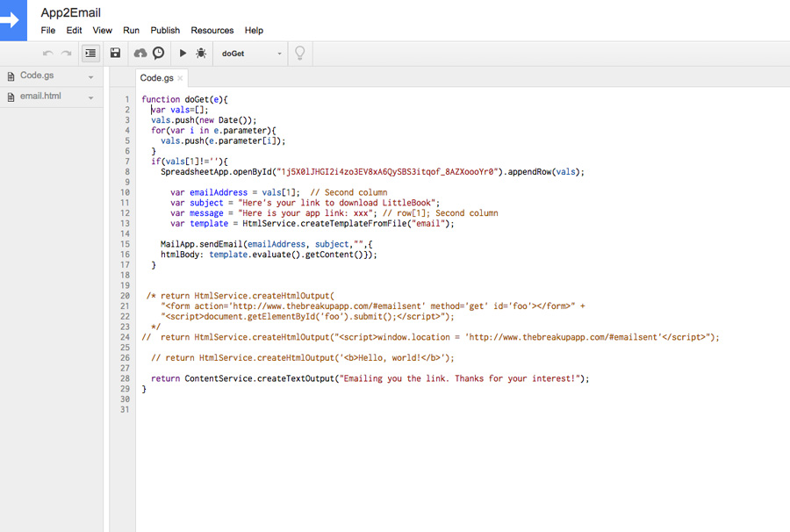Switch to the Code.gs editor tab
790x532 pixels.
click(x=157, y=78)
